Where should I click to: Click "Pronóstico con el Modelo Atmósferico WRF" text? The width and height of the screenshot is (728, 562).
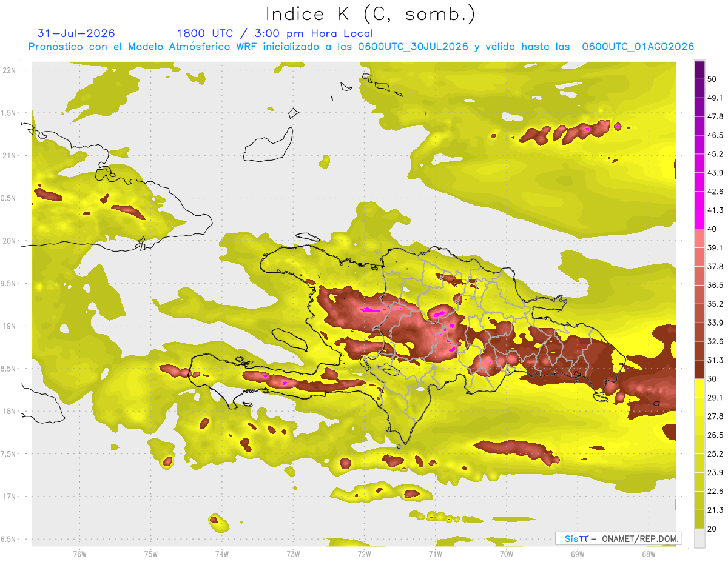point(143,47)
